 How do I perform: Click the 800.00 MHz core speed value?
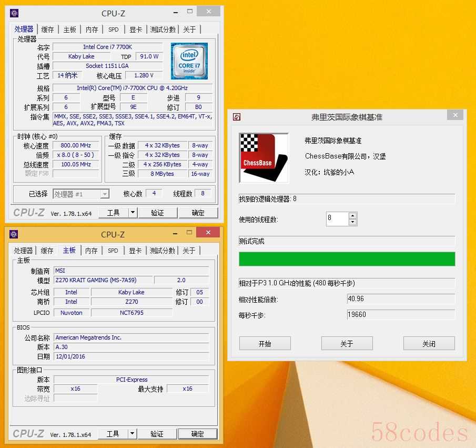76,145
